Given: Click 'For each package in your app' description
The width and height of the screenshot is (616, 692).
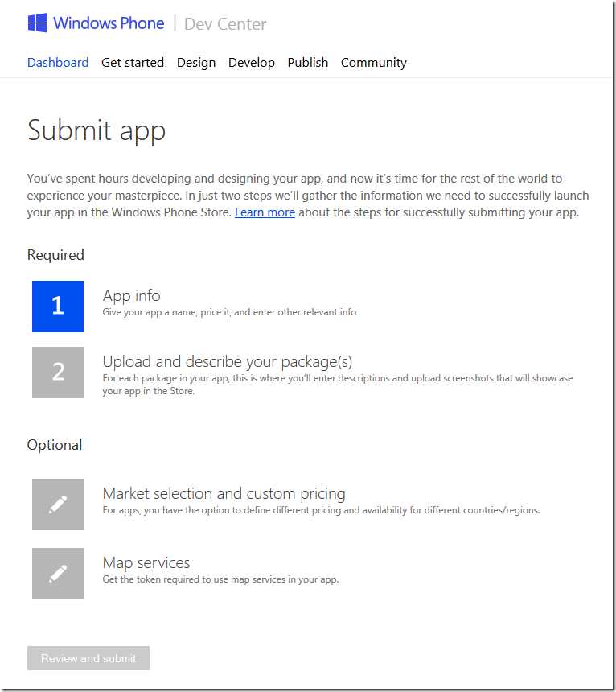Looking at the screenshot, I should pyautogui.click(x=338, y=385).
